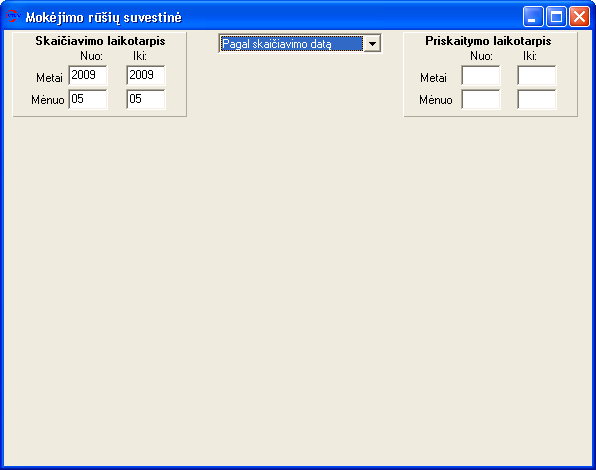The height and width of the screenshot is (470, 596).
Task: Click the Mėnuo label in Priskaitymo laikotarpis
Action: tap(436, 100)
